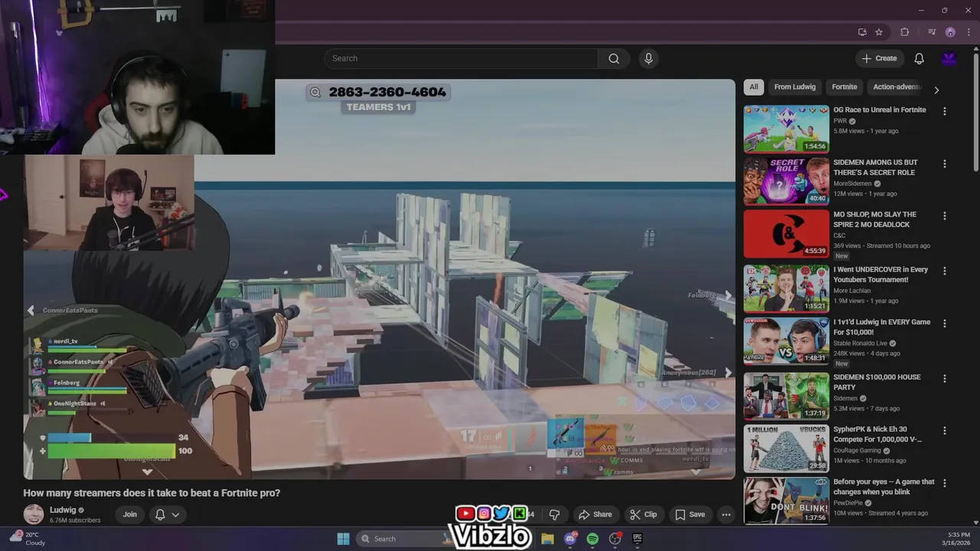
Task: Click the Stable Ronaldo Live channel name
Action: 861,344
